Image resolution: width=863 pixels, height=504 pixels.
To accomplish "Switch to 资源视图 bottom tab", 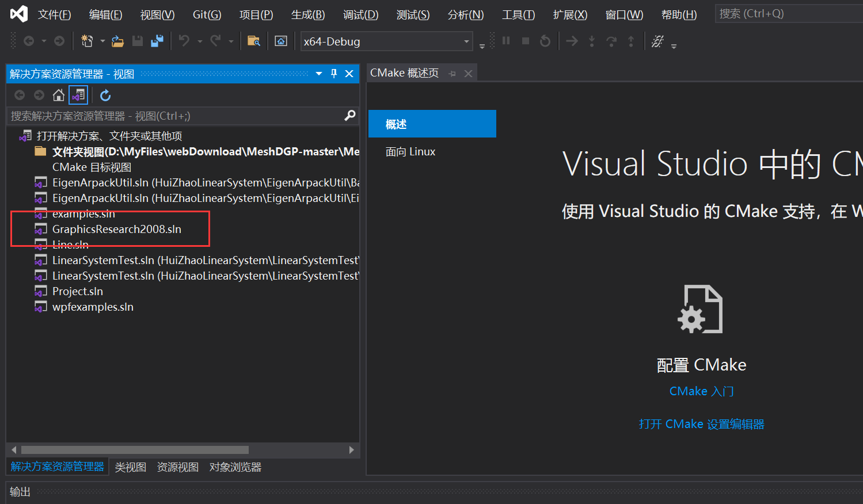I will click(x=177, y=467).
